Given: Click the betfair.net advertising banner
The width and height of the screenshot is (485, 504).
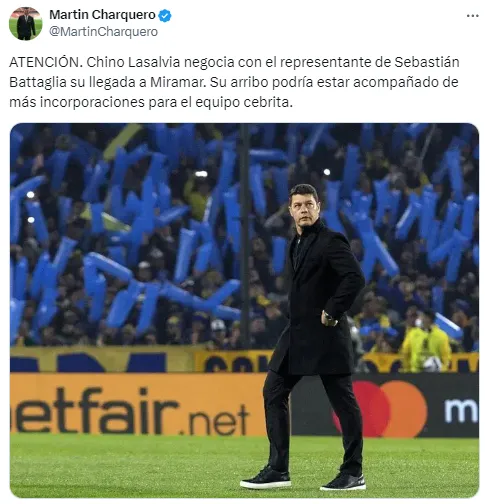Looking at the screenshot, I should [132, 404].
